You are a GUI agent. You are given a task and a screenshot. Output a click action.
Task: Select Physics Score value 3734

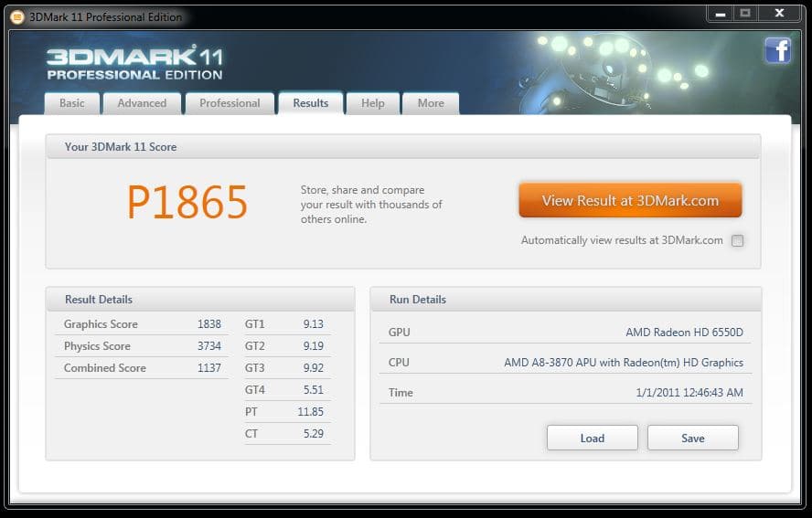coord(209,345)
